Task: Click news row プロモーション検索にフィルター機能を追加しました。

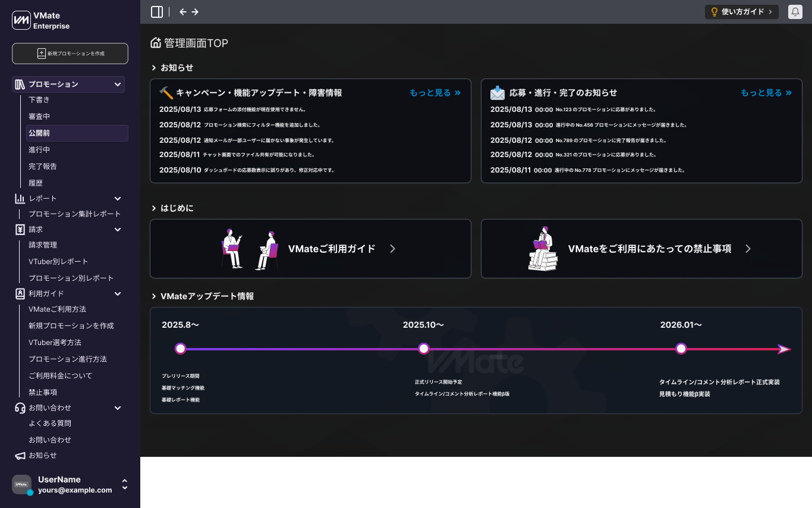Action: pyautogui.click(x=240, y=125)
